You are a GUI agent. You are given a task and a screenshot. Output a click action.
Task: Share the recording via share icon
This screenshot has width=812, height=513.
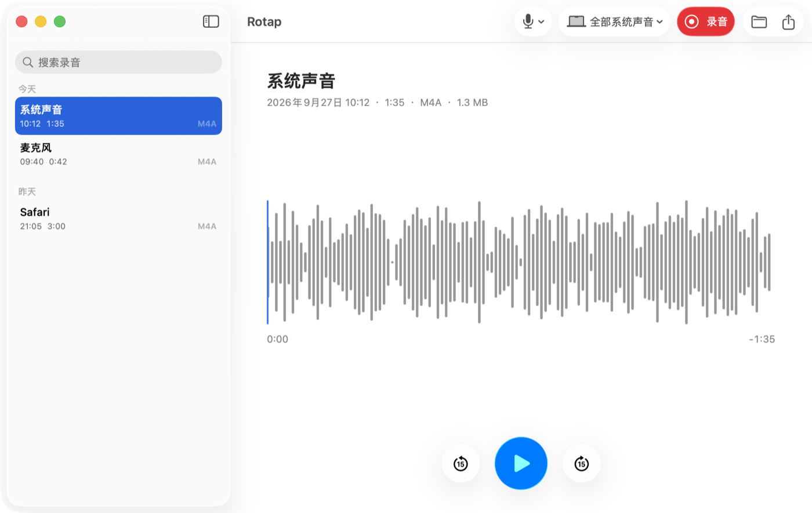tap(788, 21)
